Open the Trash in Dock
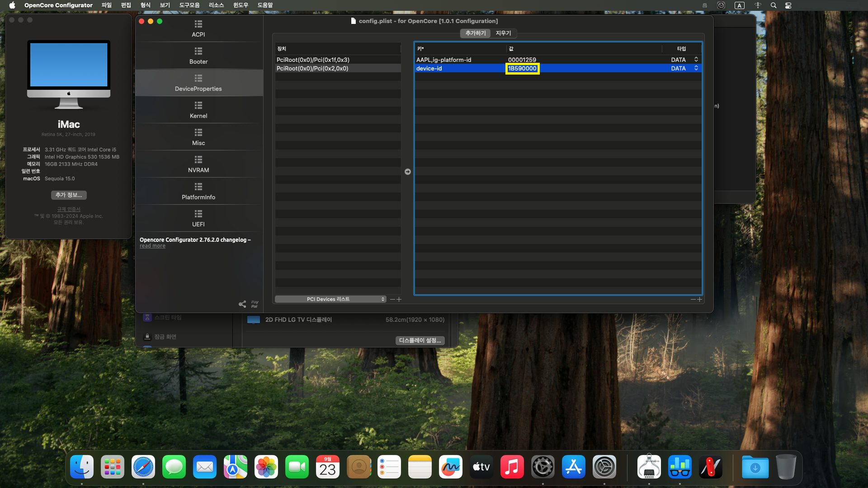The image size is (868, 488). click(786, 467)
